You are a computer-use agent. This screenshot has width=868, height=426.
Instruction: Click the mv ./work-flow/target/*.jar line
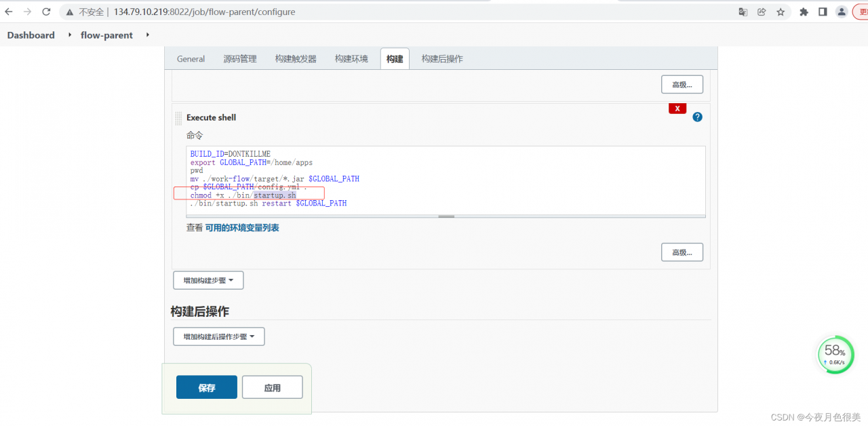(275, 178)
